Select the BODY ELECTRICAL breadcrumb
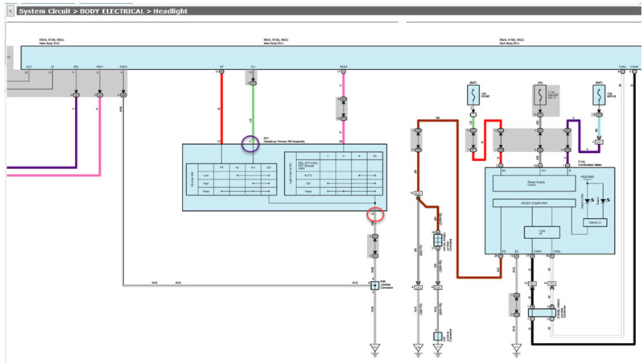This screenshot has width=644, height=363. tap(113, 12)
